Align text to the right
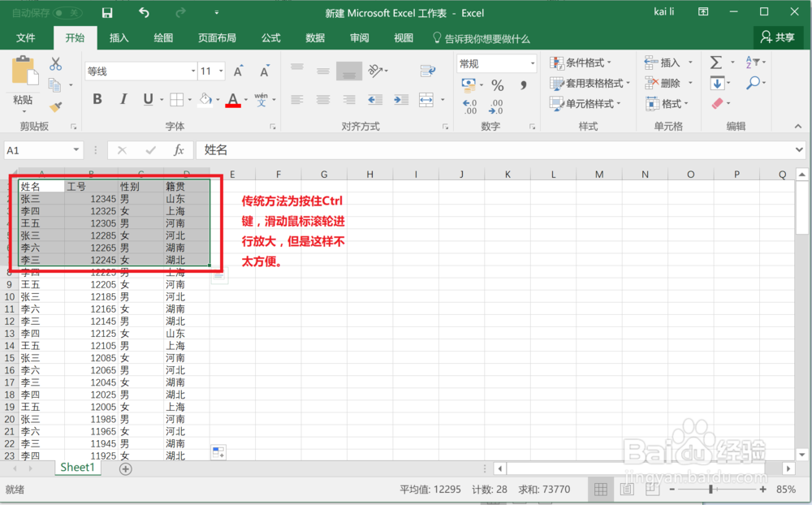 coord(349,99)
